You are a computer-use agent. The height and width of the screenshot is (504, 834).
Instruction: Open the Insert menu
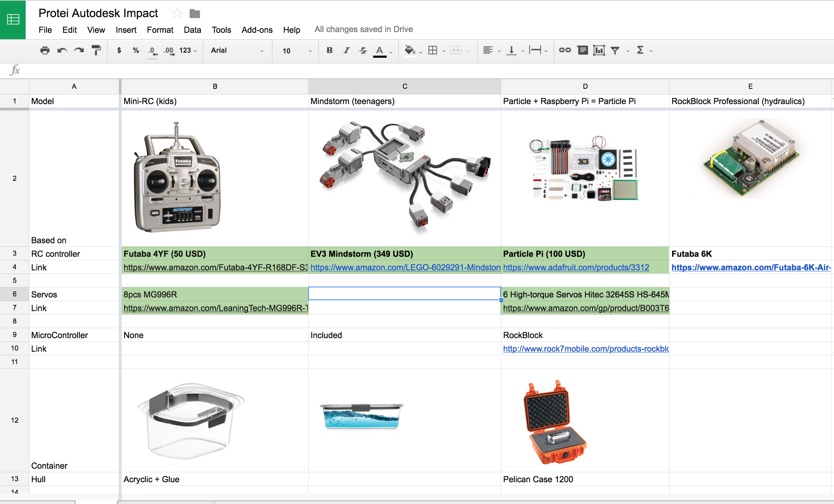pos(126,30)
